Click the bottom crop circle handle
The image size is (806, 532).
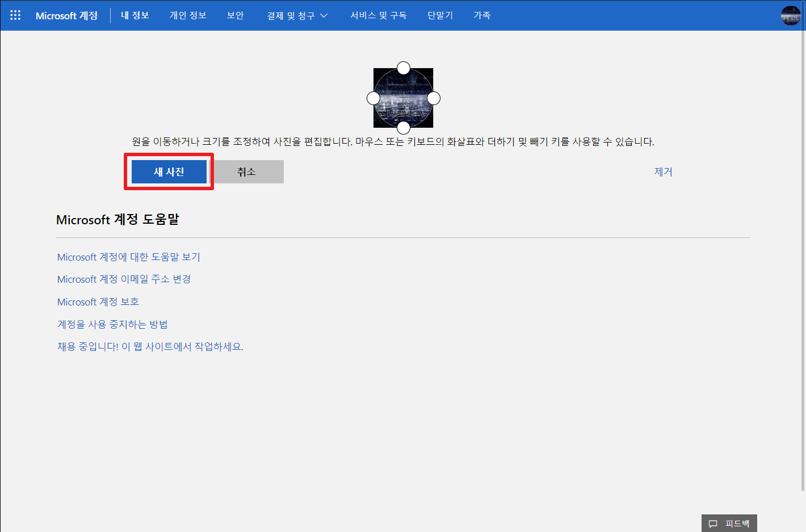point(404,128)
